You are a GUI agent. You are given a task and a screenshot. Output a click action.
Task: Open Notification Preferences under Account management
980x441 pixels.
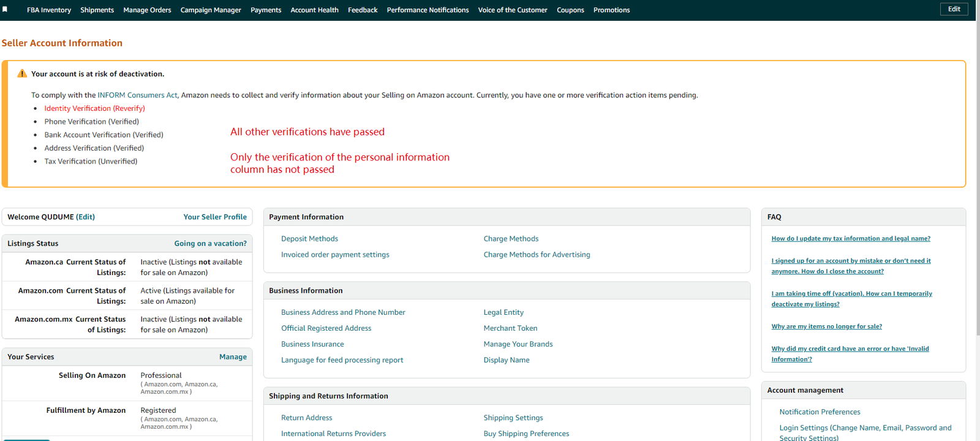coord(820,412)
